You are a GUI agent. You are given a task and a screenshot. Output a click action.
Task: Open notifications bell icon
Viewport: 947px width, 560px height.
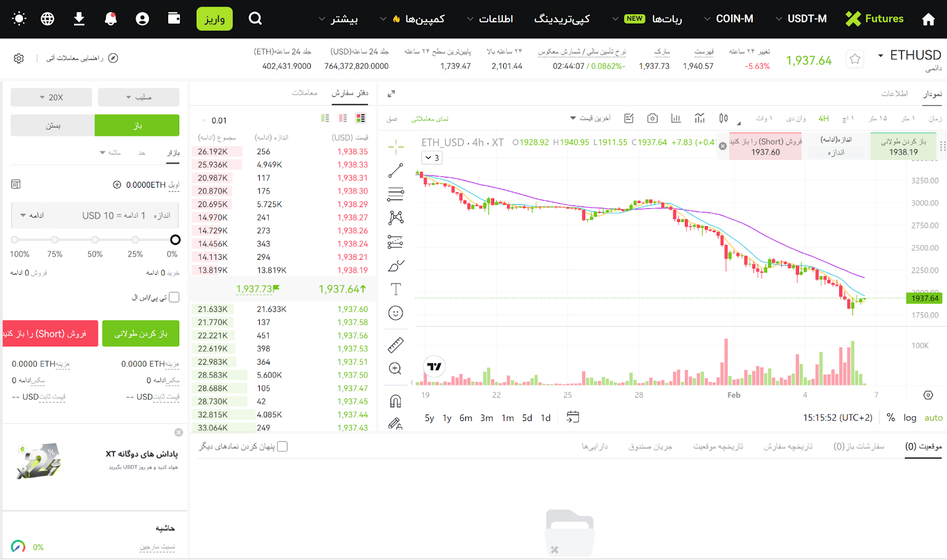point(111,19)
